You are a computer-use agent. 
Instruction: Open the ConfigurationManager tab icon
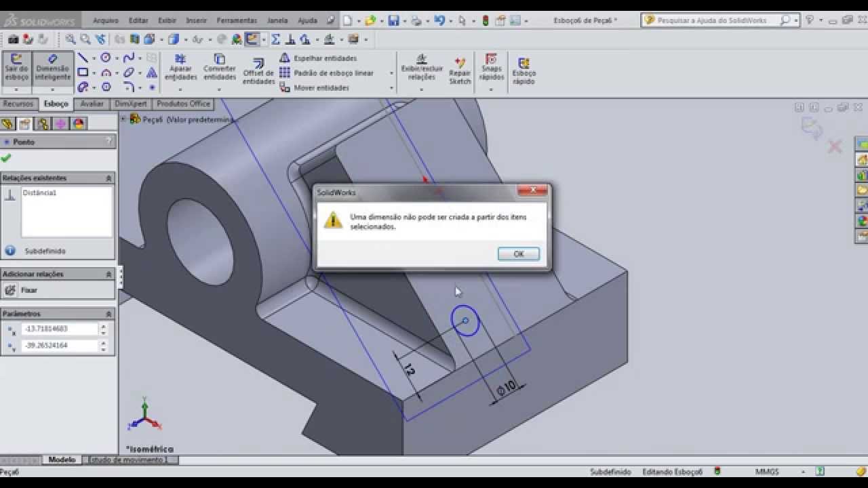pos(43,124)
